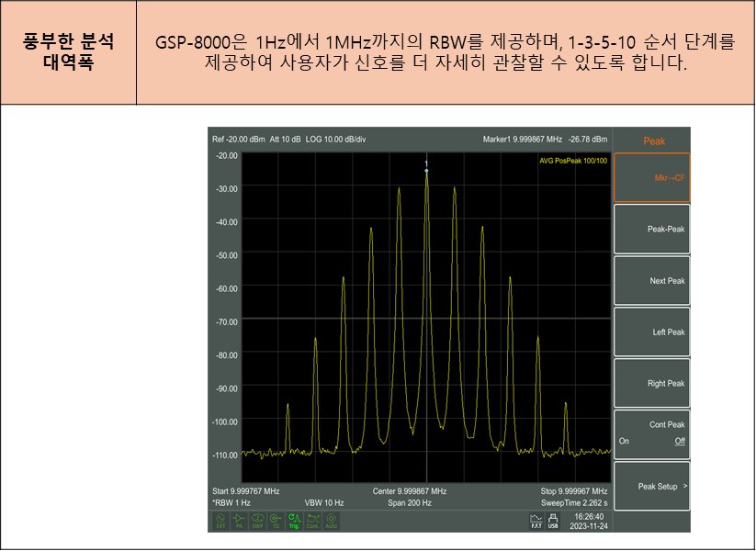756x551 pixels.
Task: Click the -30.00 axis label
Action: point(227,189)
